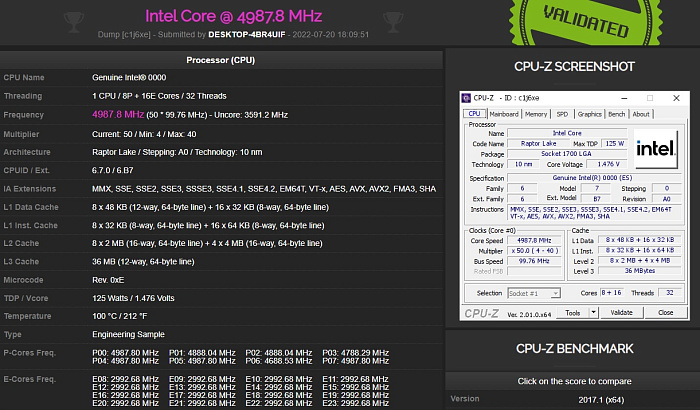Open the Graphics tab
Screen dimensions: 700x410
589,114
